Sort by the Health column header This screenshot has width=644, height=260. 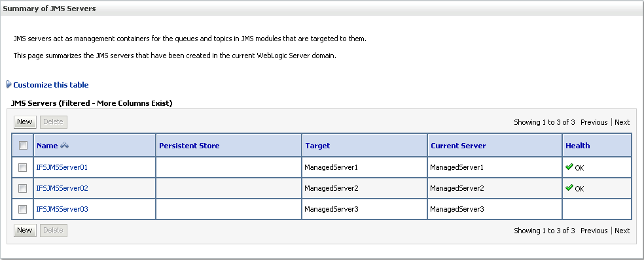577,146
